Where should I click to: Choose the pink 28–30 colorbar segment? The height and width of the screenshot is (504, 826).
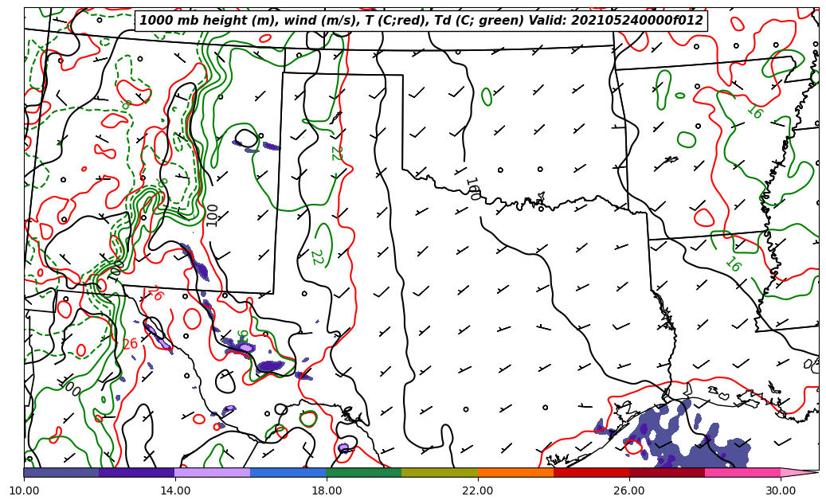tap(742, 472)
